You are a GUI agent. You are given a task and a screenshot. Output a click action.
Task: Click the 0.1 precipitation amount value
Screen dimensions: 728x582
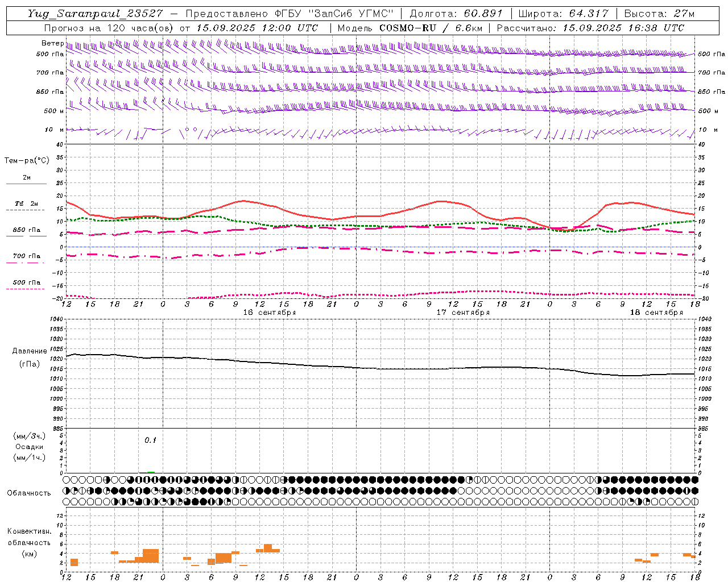tap(150, 440)
